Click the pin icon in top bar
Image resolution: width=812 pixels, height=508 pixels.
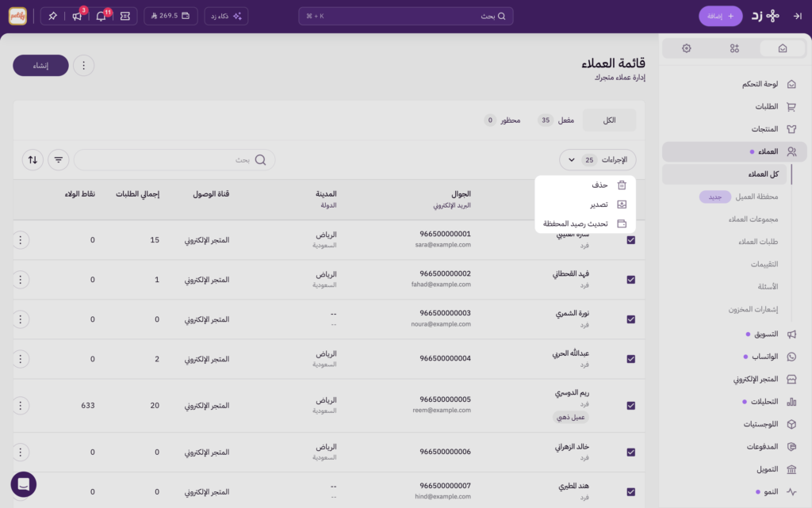click(x=52, y=16)
